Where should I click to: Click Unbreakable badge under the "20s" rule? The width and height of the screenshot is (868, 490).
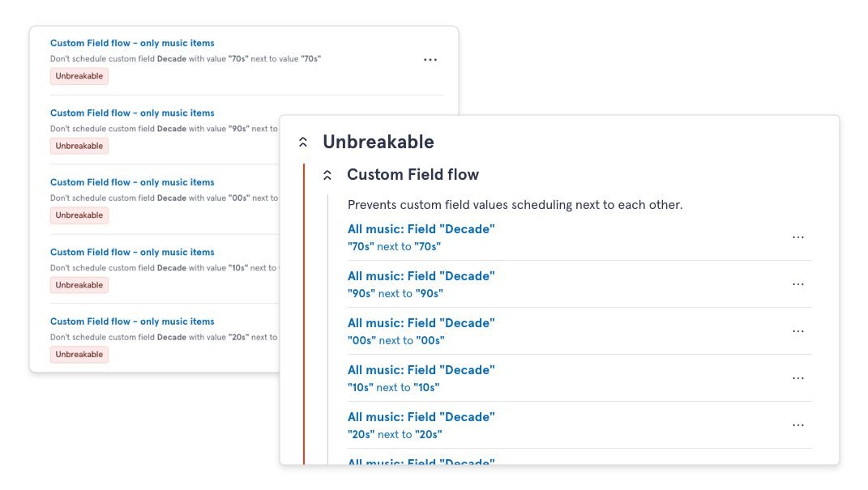[79, 355]
